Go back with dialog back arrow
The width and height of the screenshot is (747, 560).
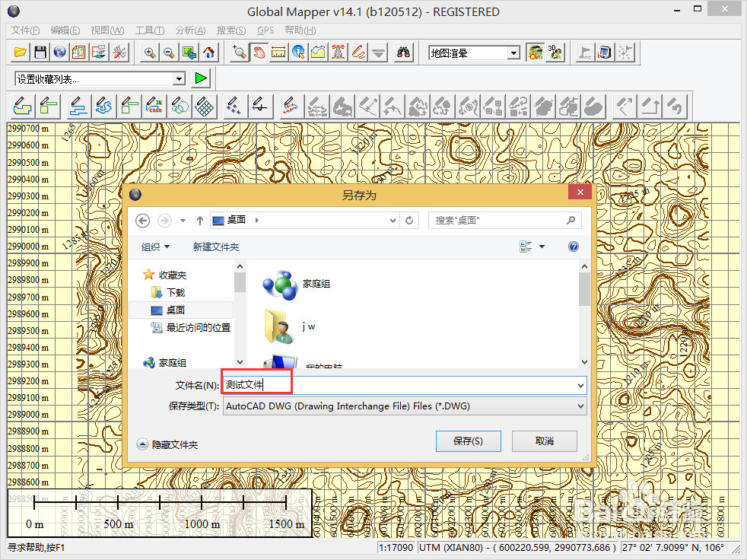(143, 220)
